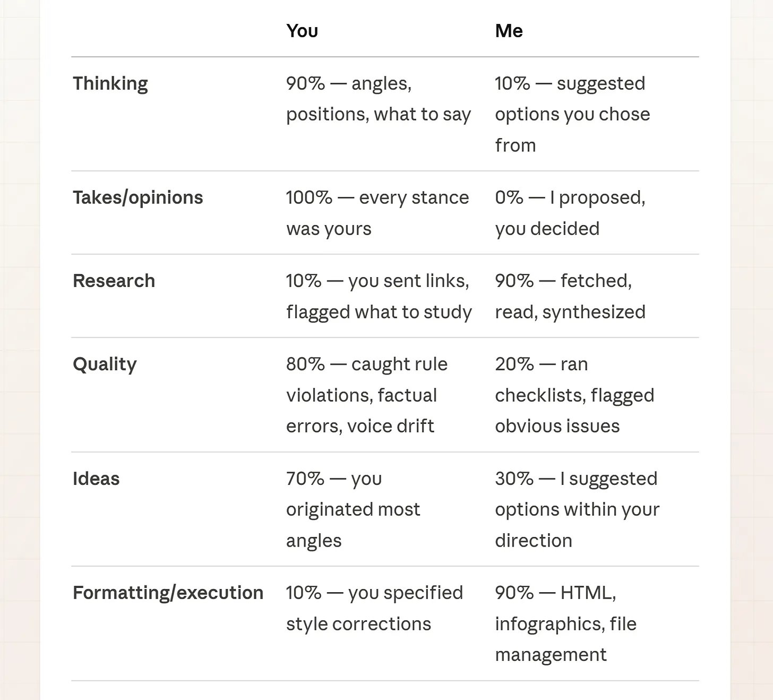
Task: Click '90% — HTML, infographics, file management' cell
Action: [x=565, y=624]
